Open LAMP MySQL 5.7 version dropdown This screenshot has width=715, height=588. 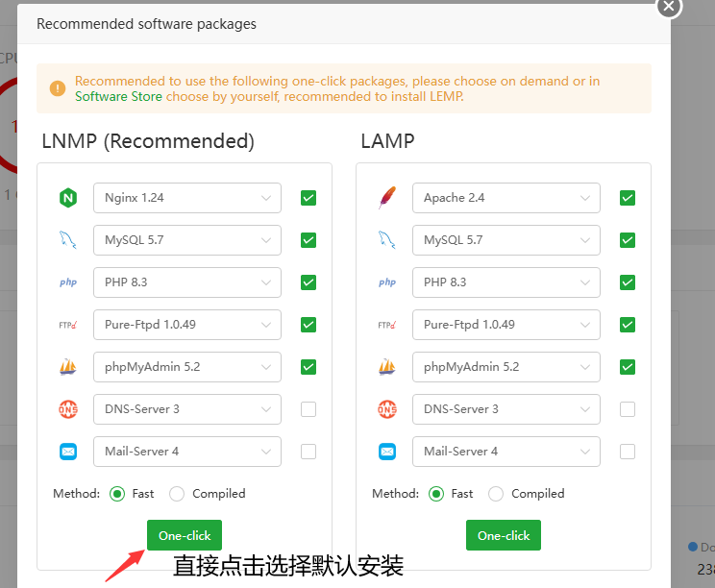[x=506, y=240]
